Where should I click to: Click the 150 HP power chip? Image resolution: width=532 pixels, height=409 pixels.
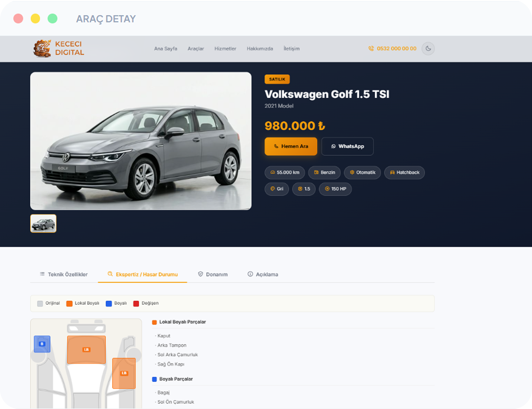[335, 189]
